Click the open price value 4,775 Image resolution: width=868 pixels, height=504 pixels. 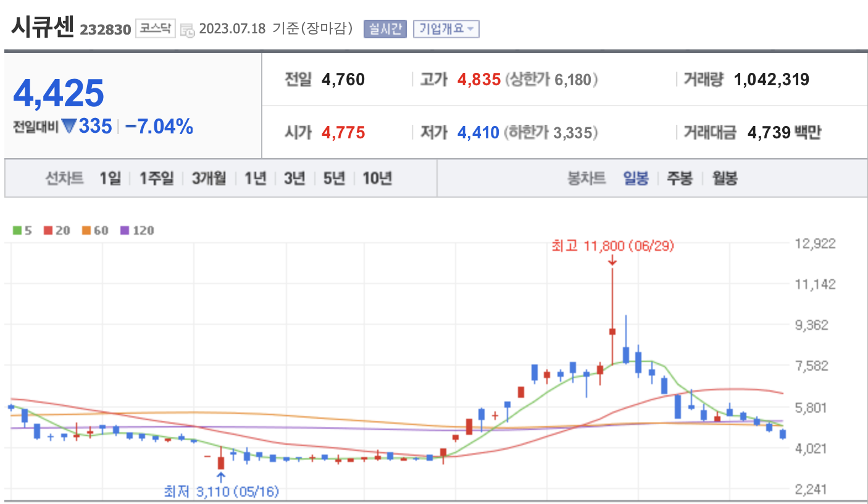click(x=343, y=132)
